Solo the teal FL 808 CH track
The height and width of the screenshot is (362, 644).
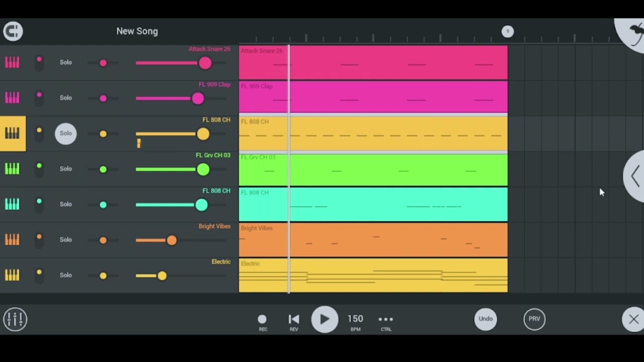[66, 204]
